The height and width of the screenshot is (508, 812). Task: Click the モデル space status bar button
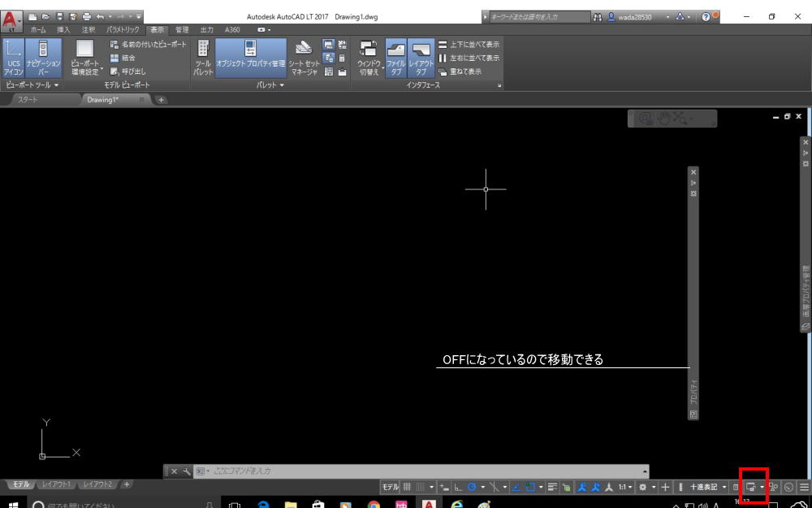[x=391, y=487]
